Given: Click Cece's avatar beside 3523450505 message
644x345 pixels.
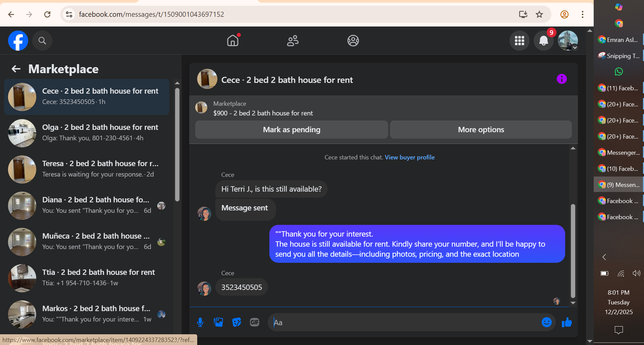Looking at the screenshot, I should (x=204, y=288).
